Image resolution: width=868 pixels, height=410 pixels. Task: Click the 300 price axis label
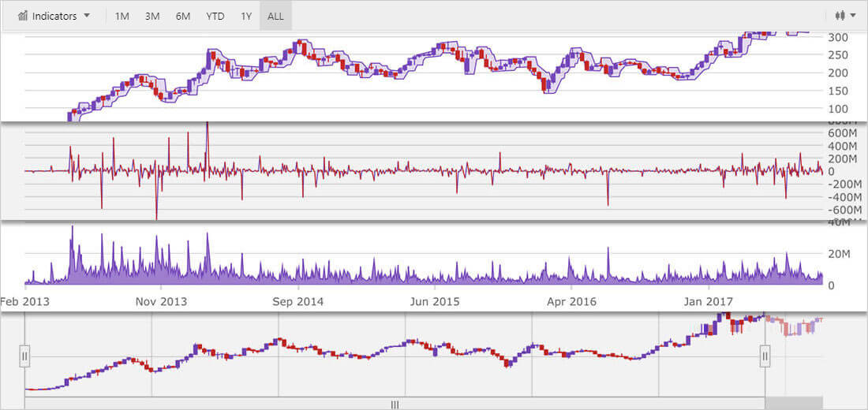[837, 37]
